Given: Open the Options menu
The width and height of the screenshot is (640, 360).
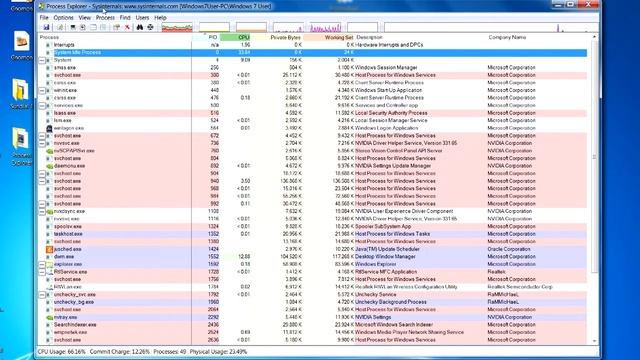Looking at the screenshot, I should 63,18.
